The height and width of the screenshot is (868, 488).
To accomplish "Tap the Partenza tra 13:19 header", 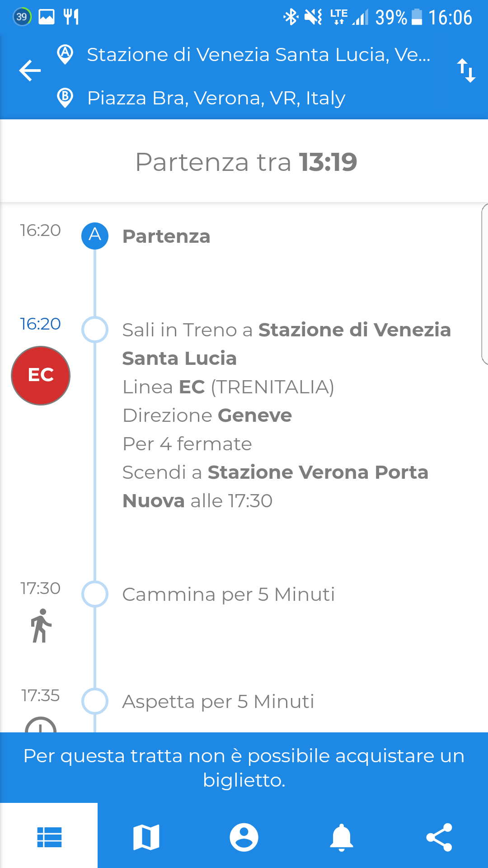I will click(x=246, y=162).
